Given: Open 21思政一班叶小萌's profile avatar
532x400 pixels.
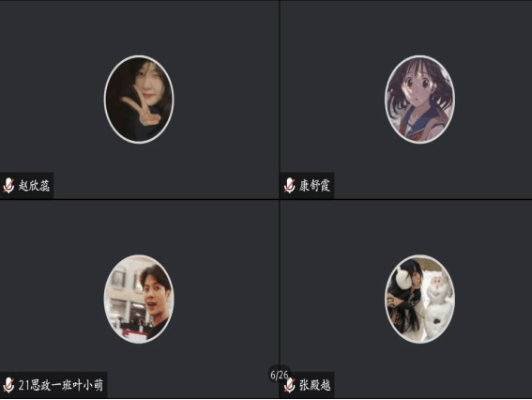Looking at the screenshot, I should [139, 299].
